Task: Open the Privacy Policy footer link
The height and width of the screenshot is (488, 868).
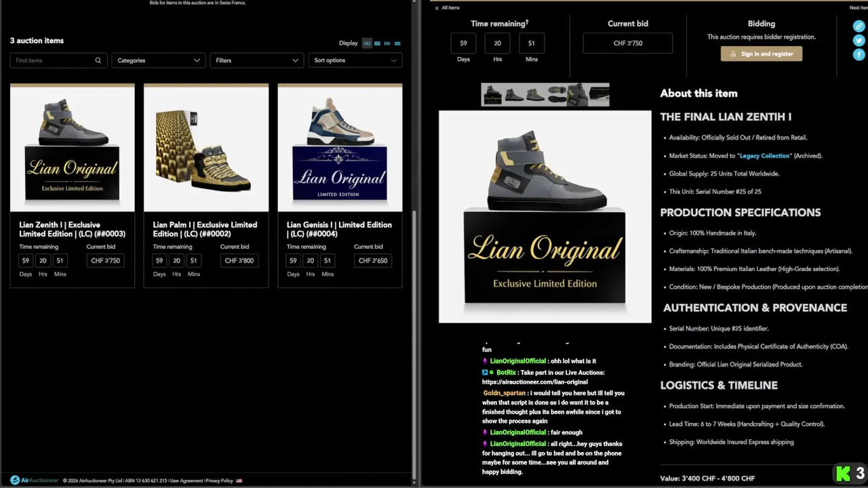Action: 219,481
